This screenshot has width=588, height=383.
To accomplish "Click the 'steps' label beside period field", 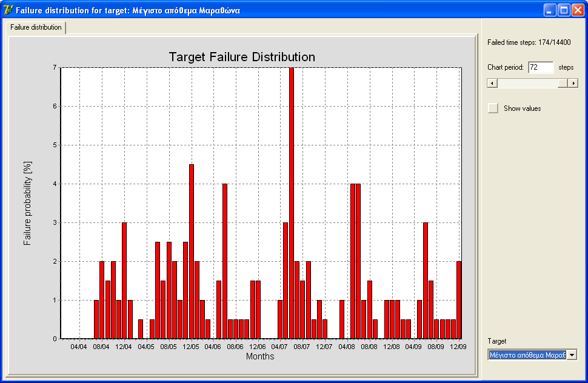I will 566,67.
